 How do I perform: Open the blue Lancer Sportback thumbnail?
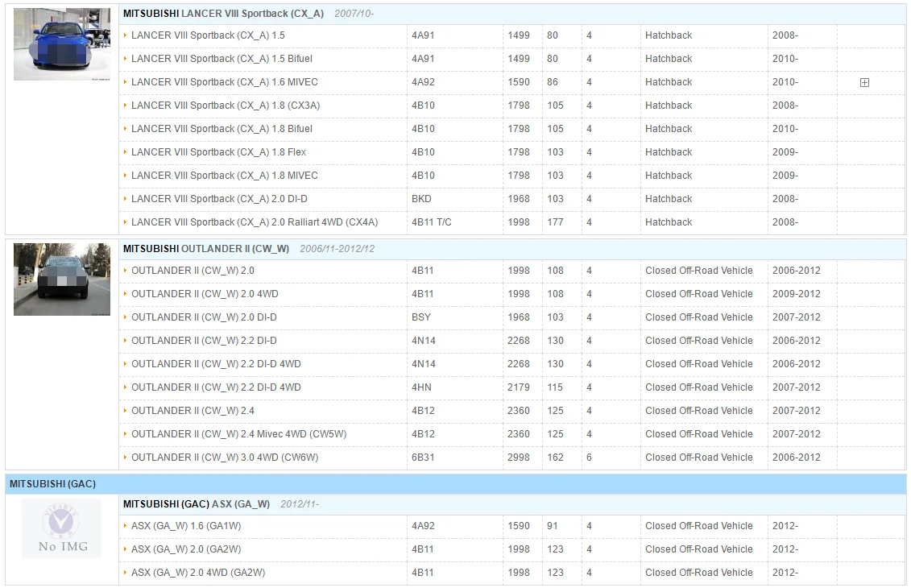click(62, 44)
